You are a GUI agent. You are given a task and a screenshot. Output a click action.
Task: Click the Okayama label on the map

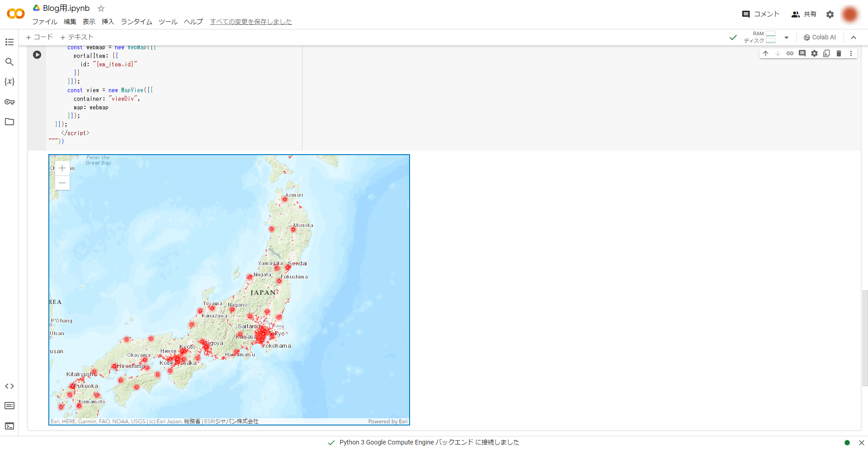139,355
